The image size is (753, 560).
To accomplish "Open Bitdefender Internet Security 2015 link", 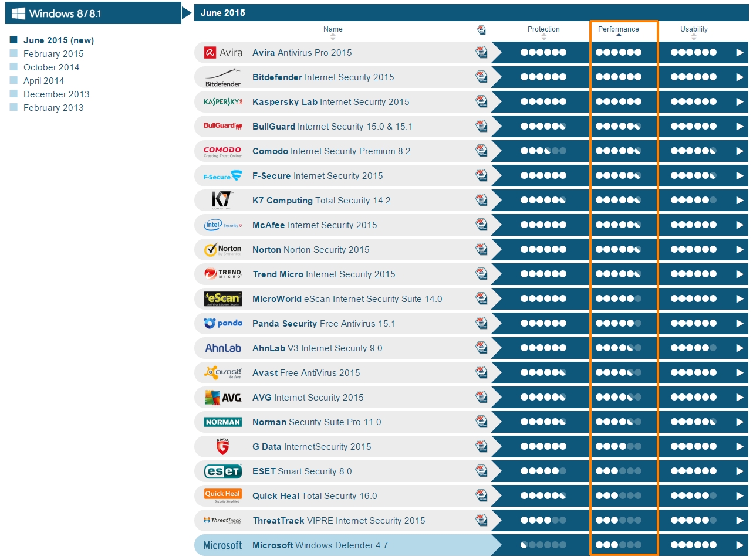I will tap(323, 77).
